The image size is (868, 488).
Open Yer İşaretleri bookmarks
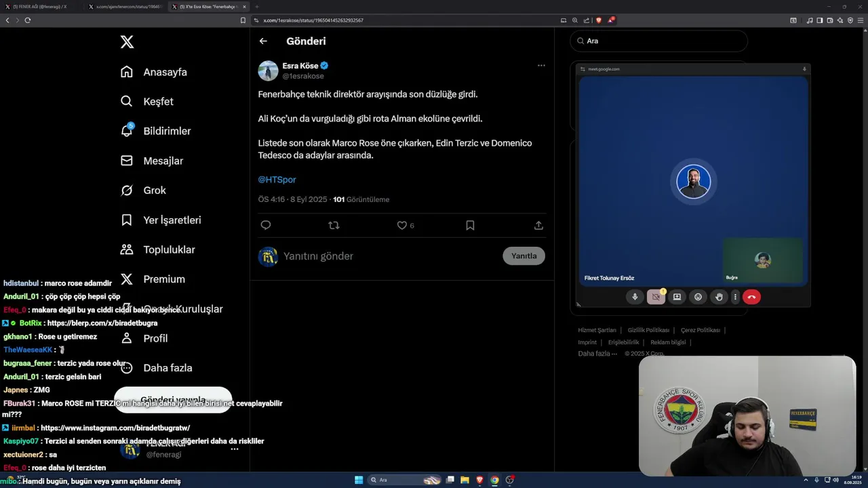tap(161, 220)
